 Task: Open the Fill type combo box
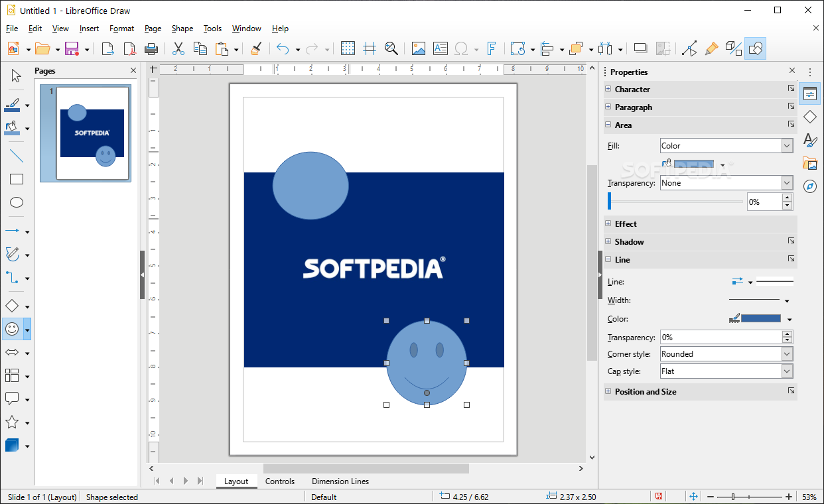tap(726, 146)
